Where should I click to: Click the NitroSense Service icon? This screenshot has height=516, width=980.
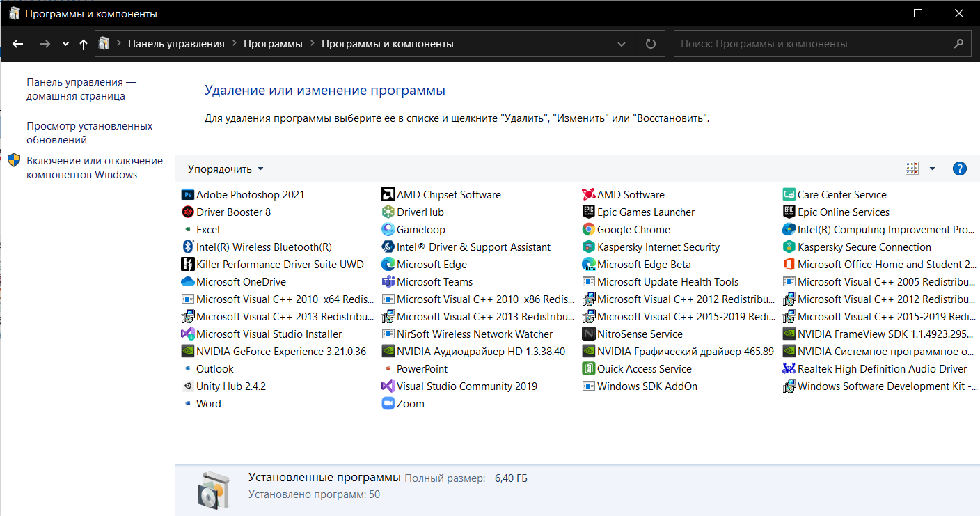tap(588, 334)
